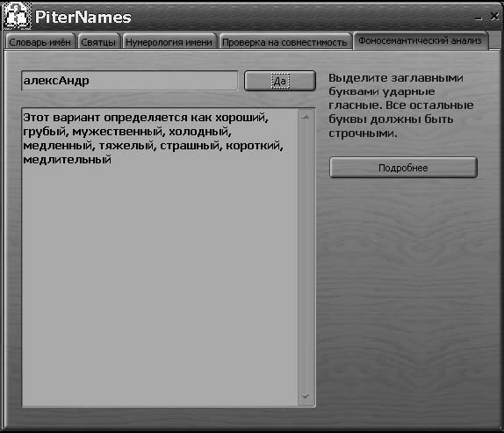
Task: Minimize the PiterNames window
Action: (x=479, y=18)
